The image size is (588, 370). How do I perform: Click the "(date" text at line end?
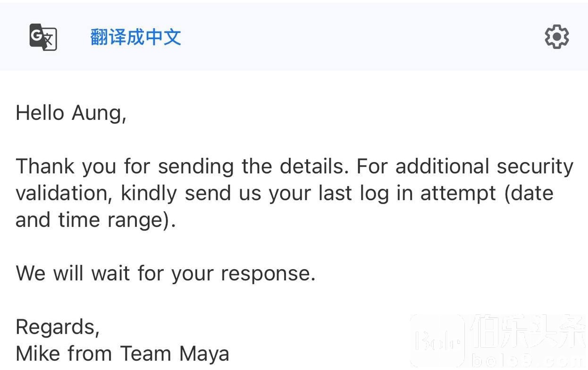529,194
